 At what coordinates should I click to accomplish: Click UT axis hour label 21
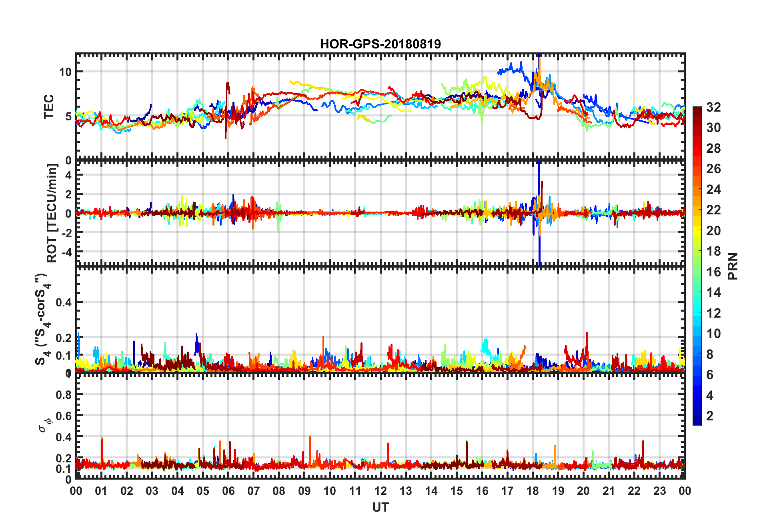(x=609, y=491)
